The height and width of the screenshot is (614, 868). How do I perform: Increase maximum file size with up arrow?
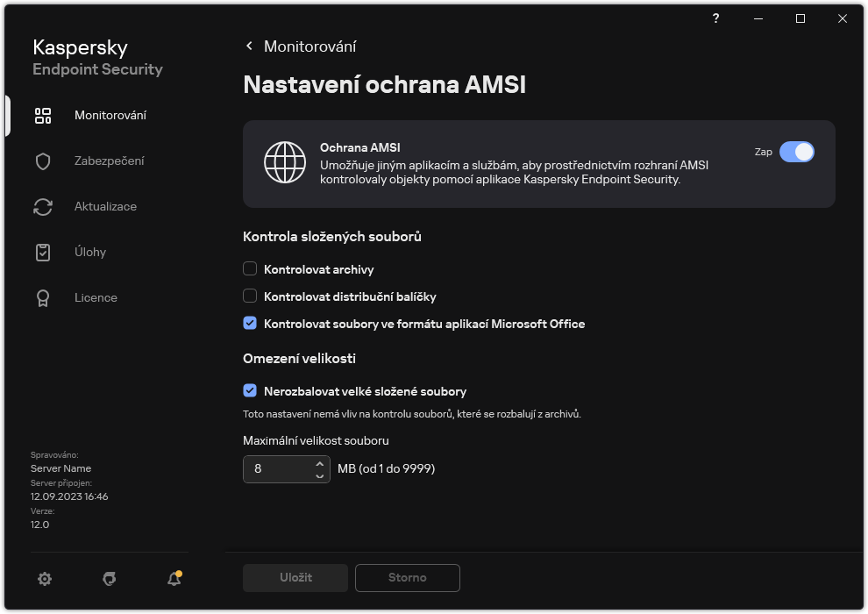(x=320, y=463)
